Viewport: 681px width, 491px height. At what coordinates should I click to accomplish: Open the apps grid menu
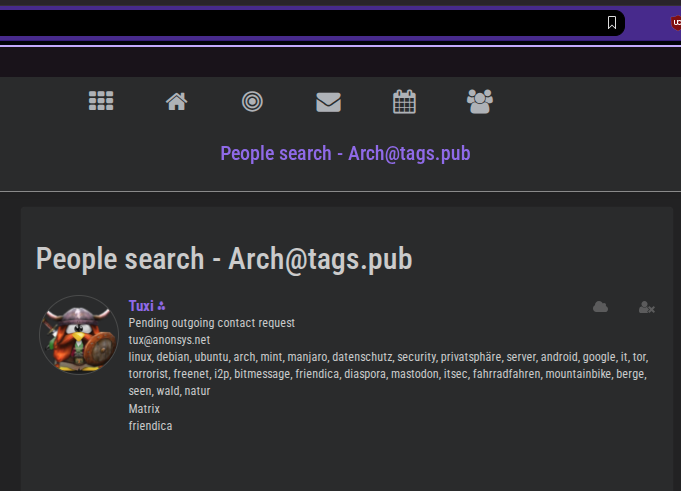pos(101,101)
